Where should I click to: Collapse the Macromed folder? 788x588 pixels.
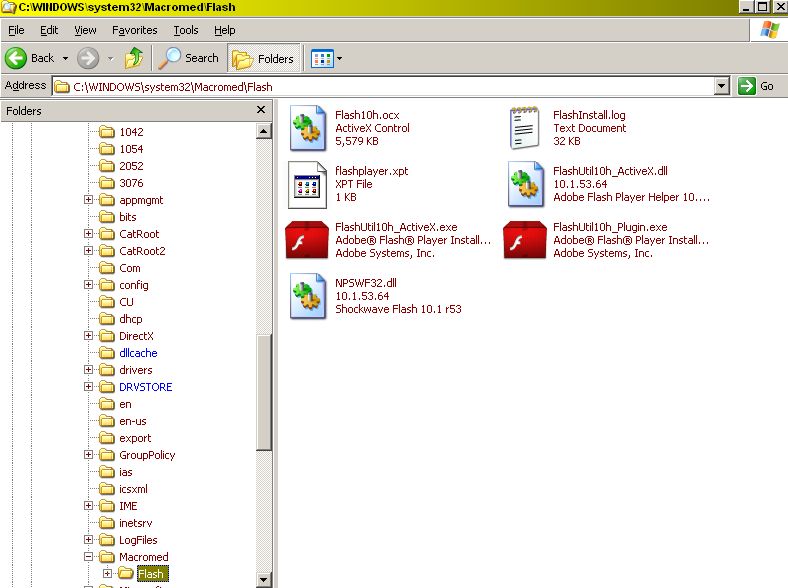[x=88, y=556]
